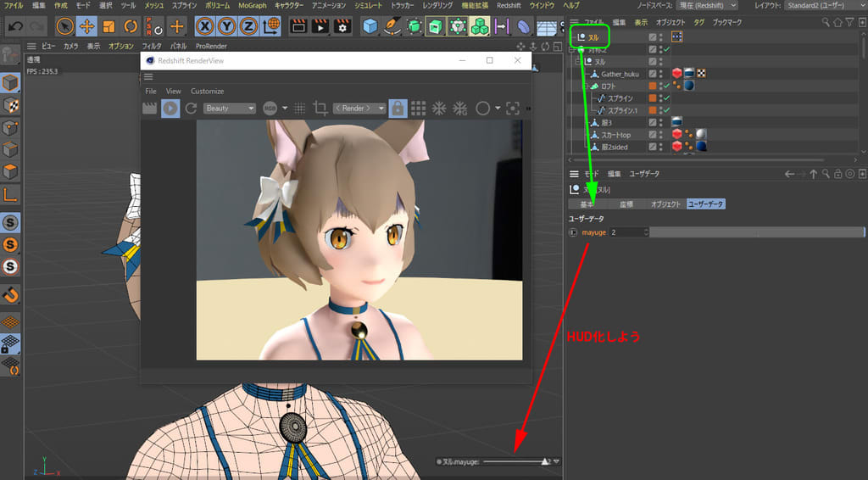The image size is (868, 480).
Task: Switch to the オブジェクト attribute tab
Action: tap(666, 204)
